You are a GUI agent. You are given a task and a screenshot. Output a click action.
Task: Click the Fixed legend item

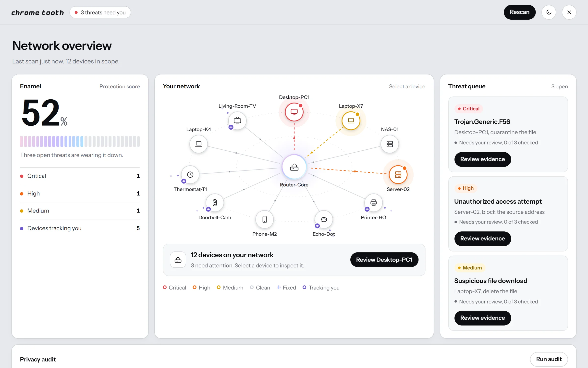tap(286, 288)
